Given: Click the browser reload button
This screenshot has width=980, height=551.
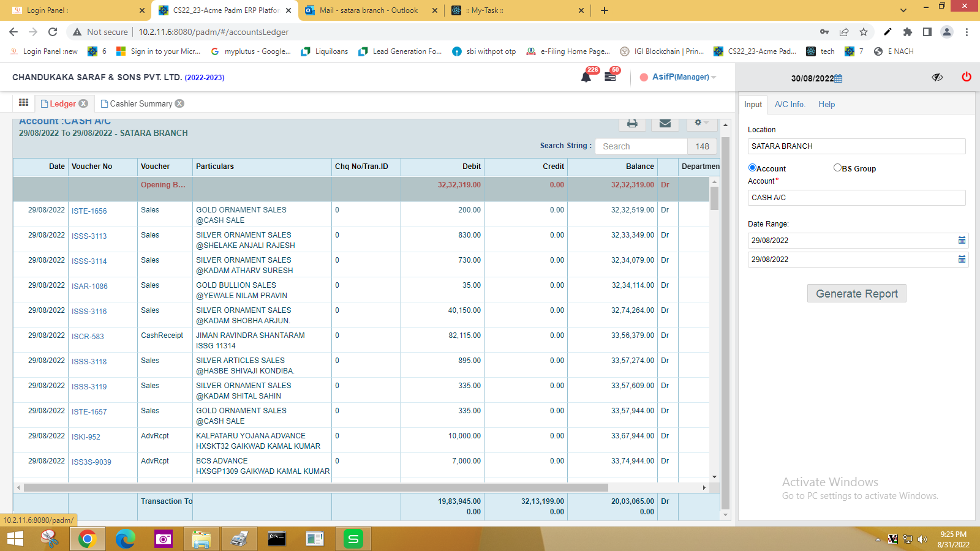Looking at the screenshot, I should coord(53,32).
